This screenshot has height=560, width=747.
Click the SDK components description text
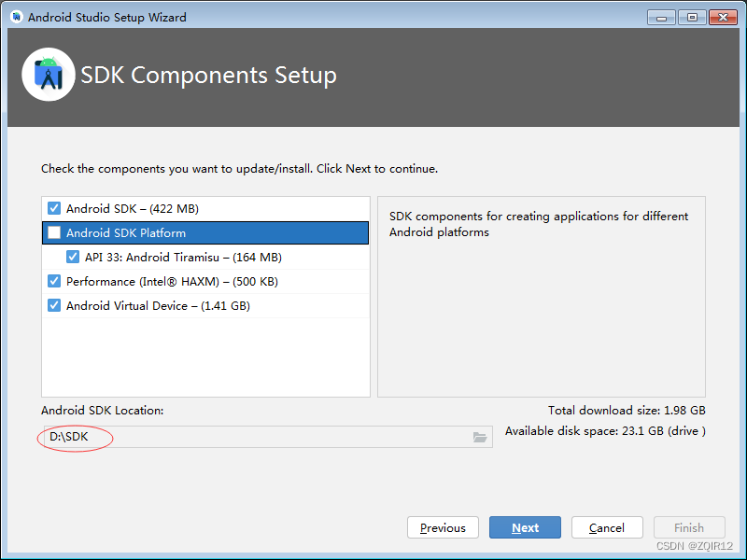tap(539, 224)
